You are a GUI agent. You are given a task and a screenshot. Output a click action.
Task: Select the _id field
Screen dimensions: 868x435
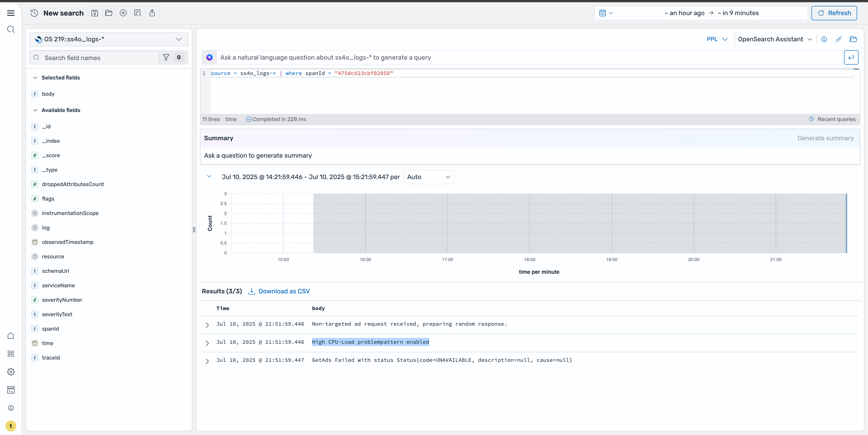[x=46, y=127]
